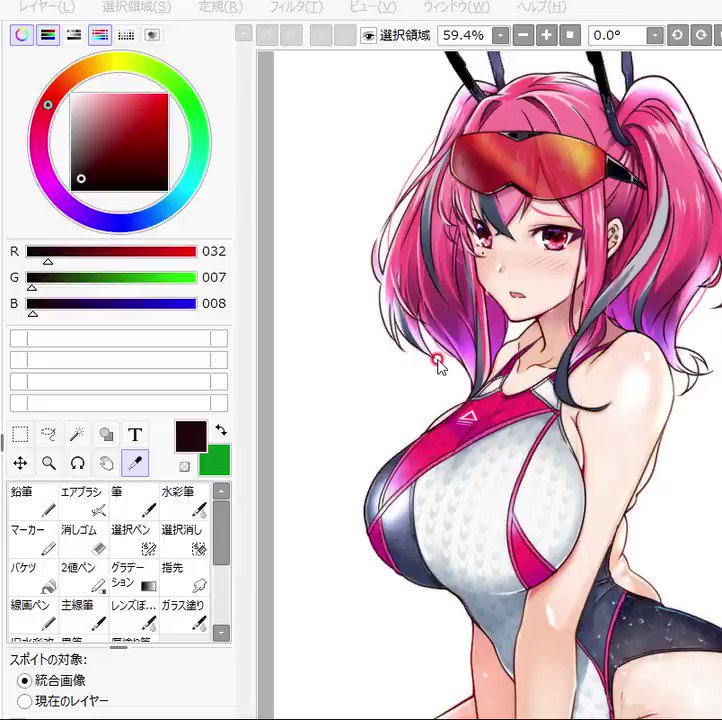Screen dimensions: 722x720
Task: Rotate canvas counterclockwise
Action: click(x=677, y=35)
